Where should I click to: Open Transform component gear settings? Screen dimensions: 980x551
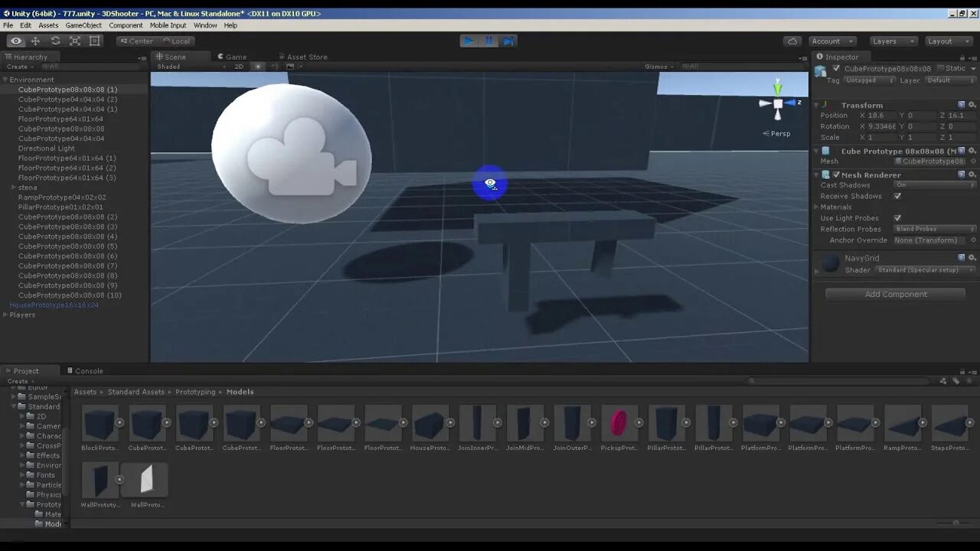pyautogui.click(x=972, y=105)
